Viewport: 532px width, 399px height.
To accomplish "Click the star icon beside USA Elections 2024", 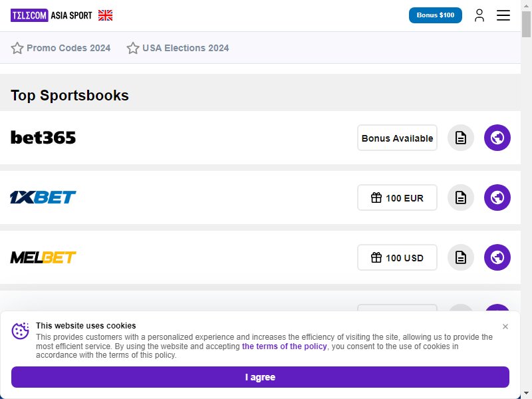I will [132, 48].
